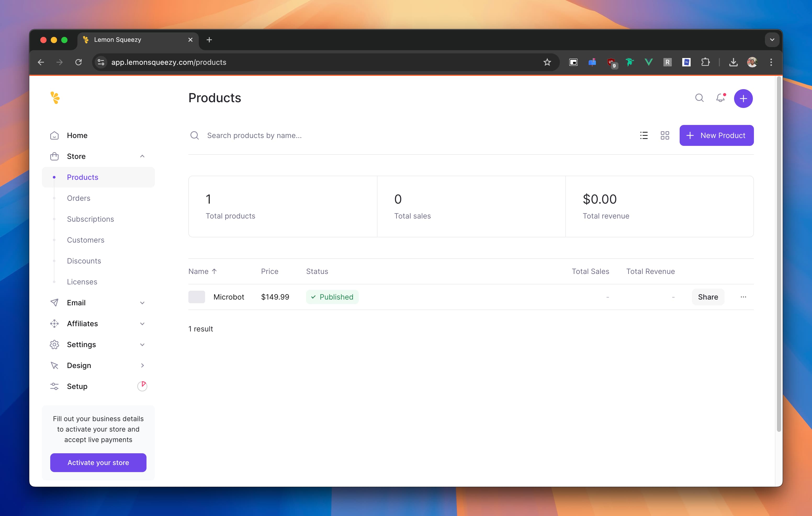Click the Lemon Squeezy logo
This screenshot has width=812, height=516.
pyautogui.click(x=55, y=98)
